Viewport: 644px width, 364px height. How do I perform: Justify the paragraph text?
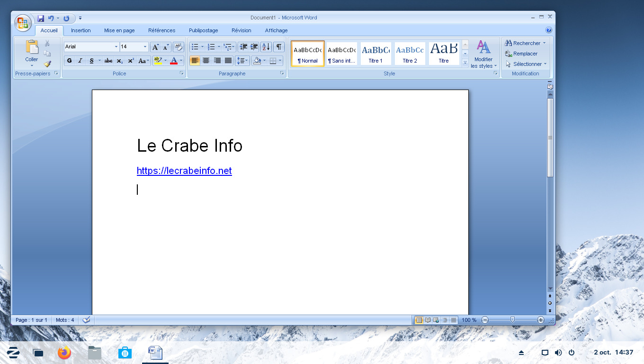(228, 61)
